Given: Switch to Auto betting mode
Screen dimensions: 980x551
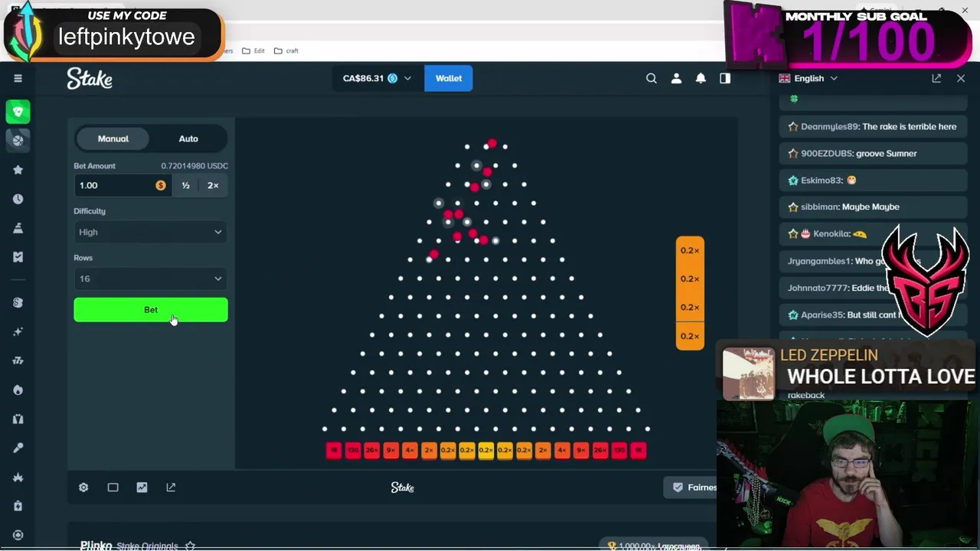Looking at the screenshot, I should (188, 139).
